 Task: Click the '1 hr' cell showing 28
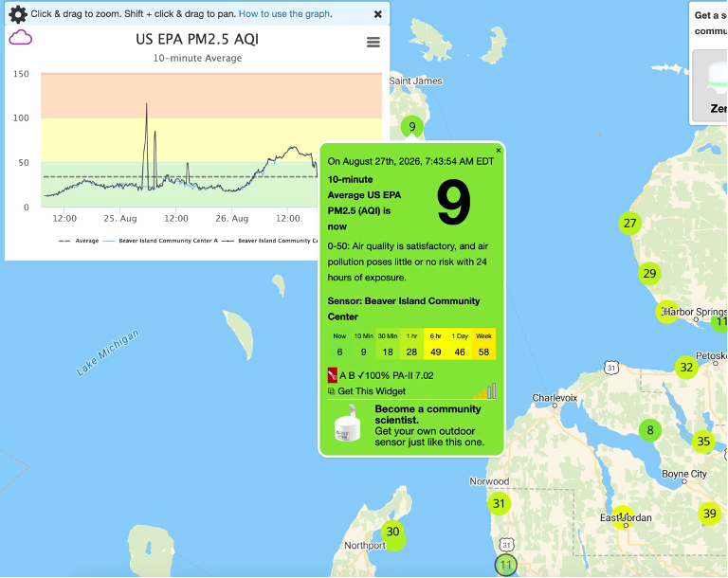411,344
